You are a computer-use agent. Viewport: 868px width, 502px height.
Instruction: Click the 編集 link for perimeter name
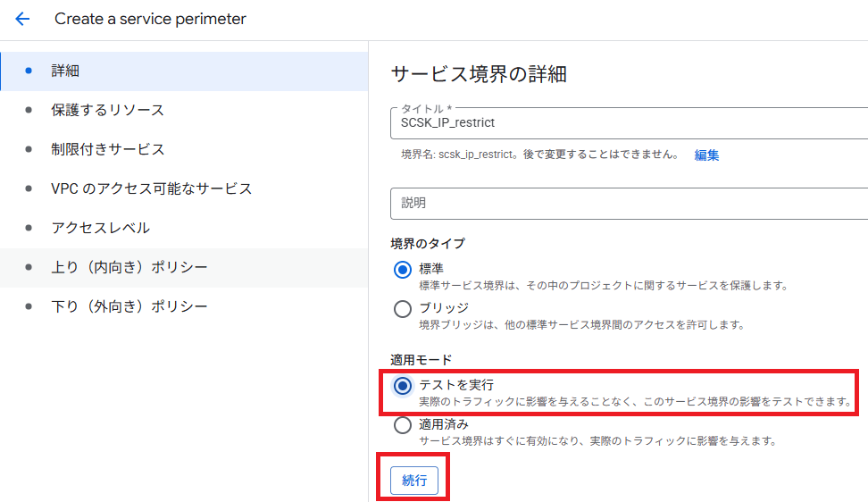pos(706,155)
